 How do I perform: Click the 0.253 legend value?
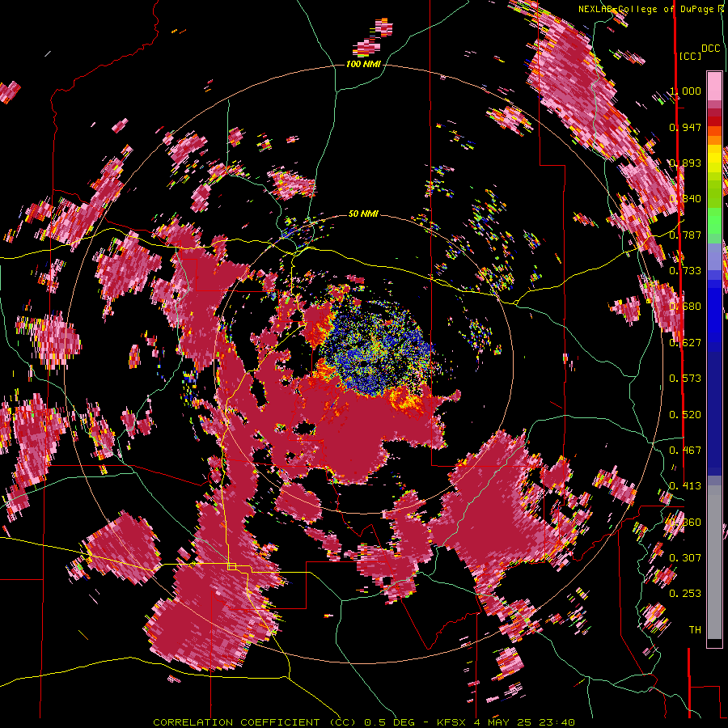[x=685, y=594]
